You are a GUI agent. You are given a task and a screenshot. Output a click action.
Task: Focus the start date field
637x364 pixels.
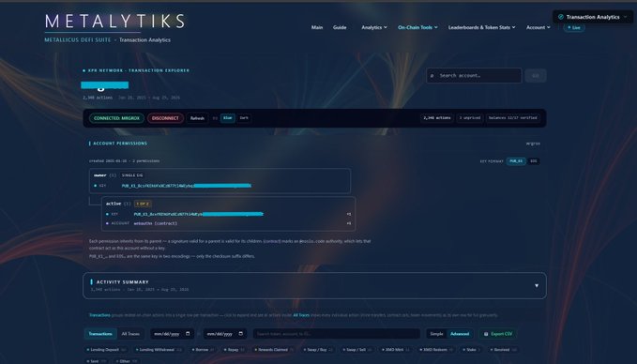(173, 334)
